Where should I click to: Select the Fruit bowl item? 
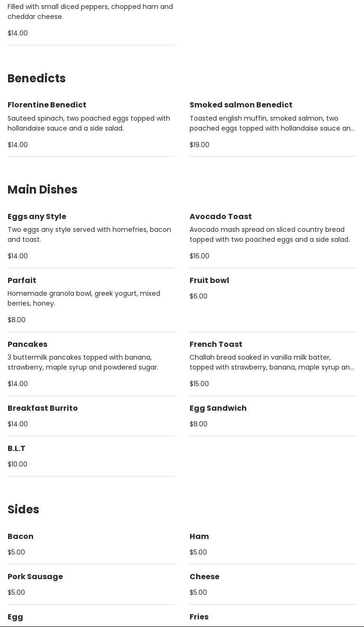209,281
